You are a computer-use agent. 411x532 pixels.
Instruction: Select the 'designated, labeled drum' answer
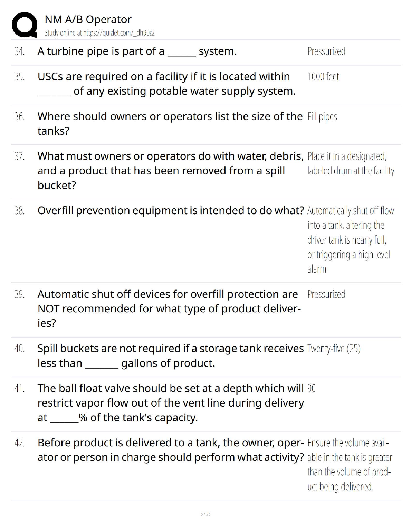click(350, 163)
